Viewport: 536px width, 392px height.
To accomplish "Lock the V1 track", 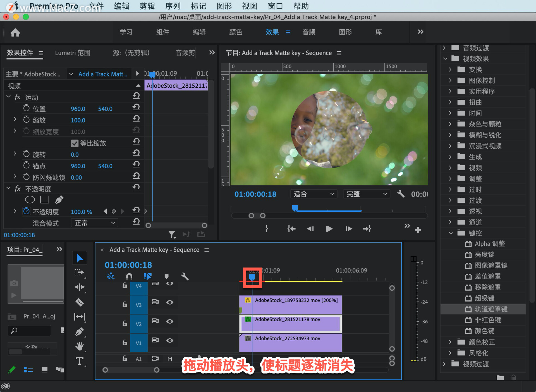I will pos(125,342).
